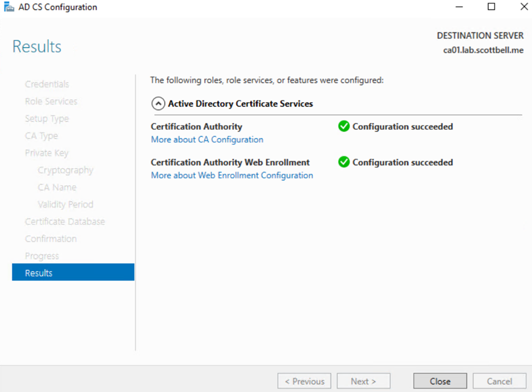This screenshot has width=532, height=392.
Task: Collapse the Active Directory Certificate Services section
Action: 158,104
